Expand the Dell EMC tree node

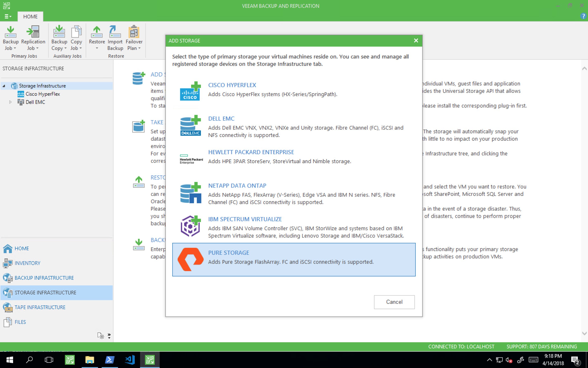coord(10,102)
